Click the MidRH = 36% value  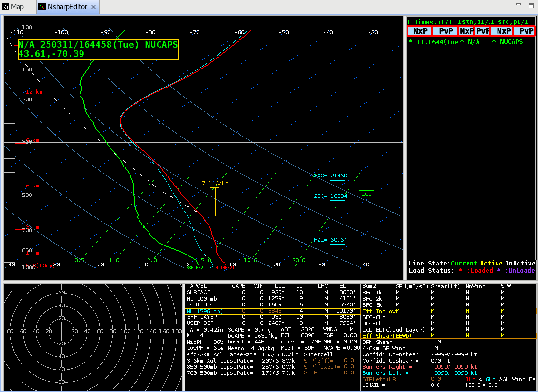tap(205, 342)
